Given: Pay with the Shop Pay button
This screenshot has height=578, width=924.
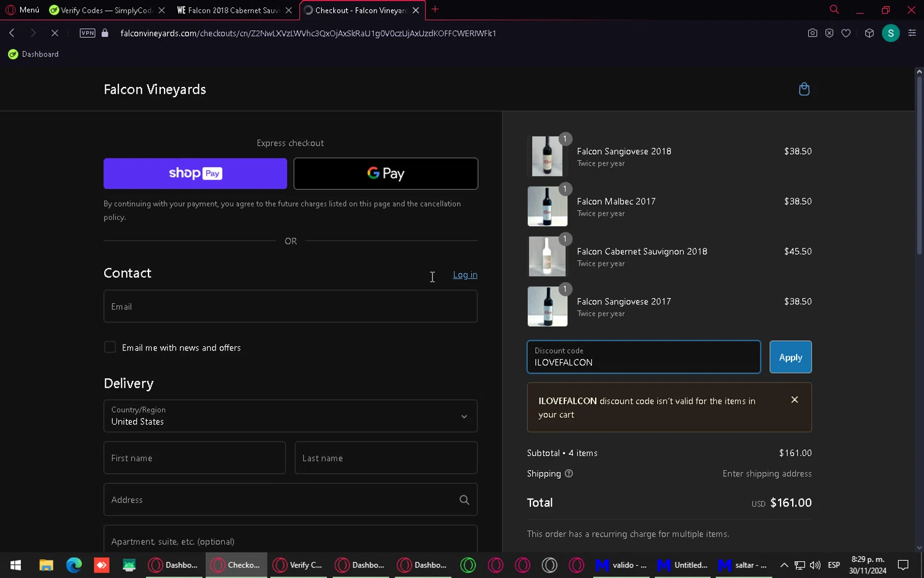Looking at the screenshot, I should coord(195,174).
